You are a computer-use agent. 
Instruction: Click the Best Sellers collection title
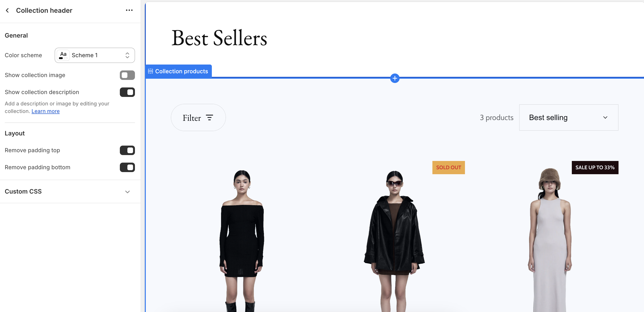pyautogui.click(x=219, y=38)
